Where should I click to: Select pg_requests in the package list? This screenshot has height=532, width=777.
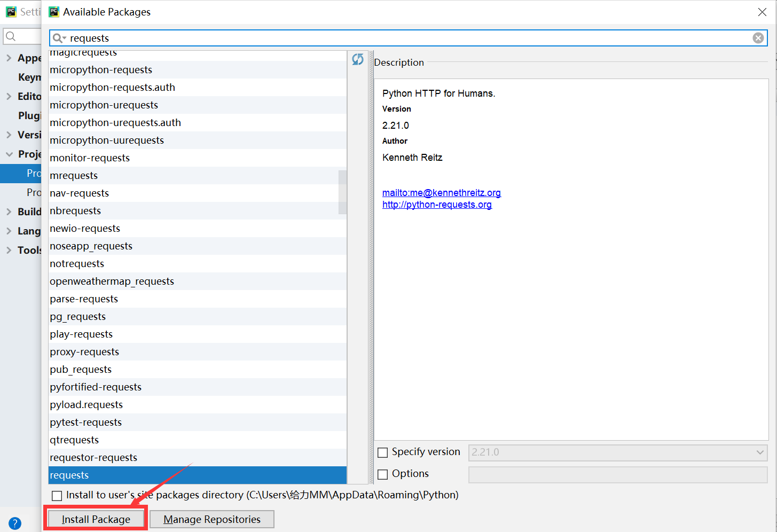[198, 317]
